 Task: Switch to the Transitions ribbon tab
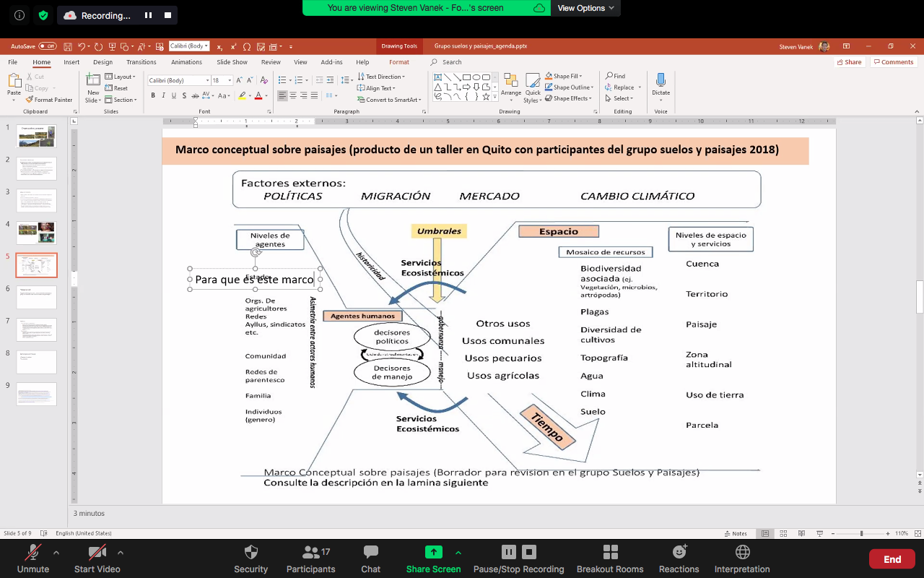pyautogui.click(x=141, y=62)
